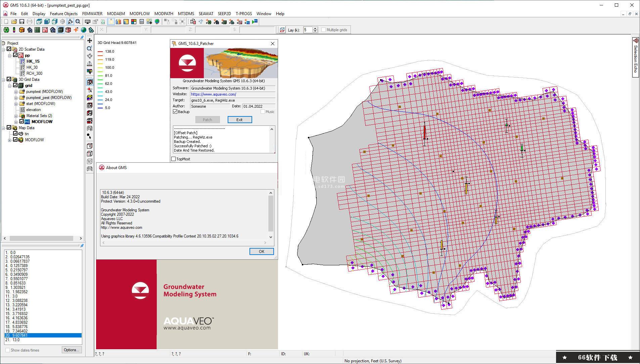Image resolution: width=640 pixels, height=364 pixels.
Task: Select the HK_30 dataset
Action: click(x=32, y=67)
